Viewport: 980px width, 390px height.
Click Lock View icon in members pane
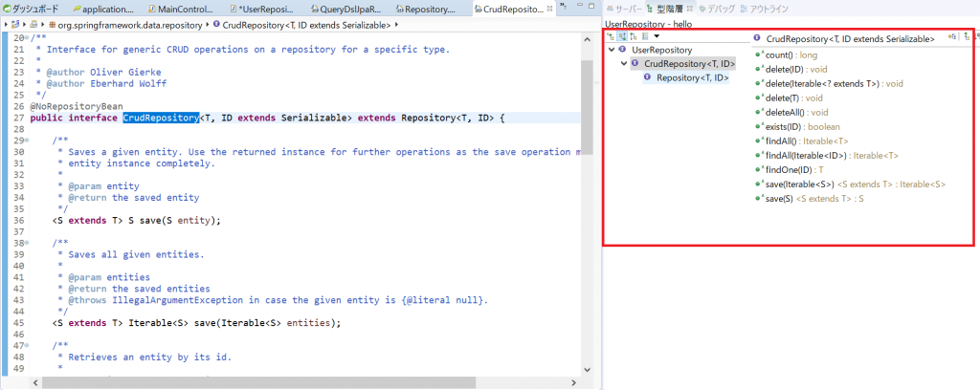953,36
